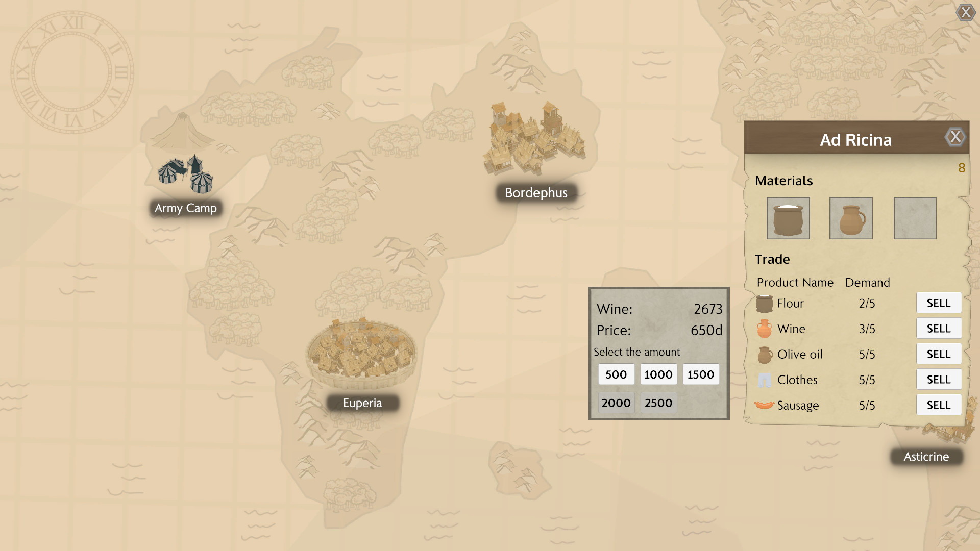980x551 pixels.
Task: Sell Wine to Ad Ricina
Action: tap(939, 328)
